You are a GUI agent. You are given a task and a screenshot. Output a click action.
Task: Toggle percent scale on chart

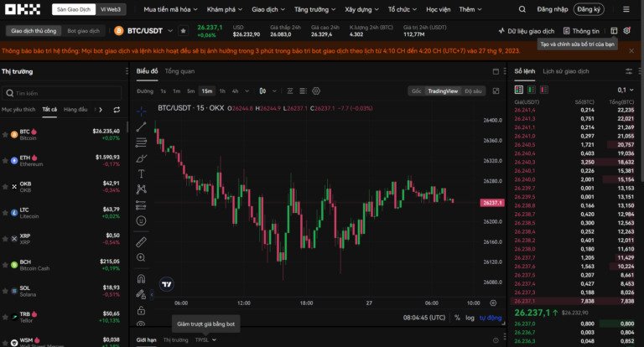(457, 318)
